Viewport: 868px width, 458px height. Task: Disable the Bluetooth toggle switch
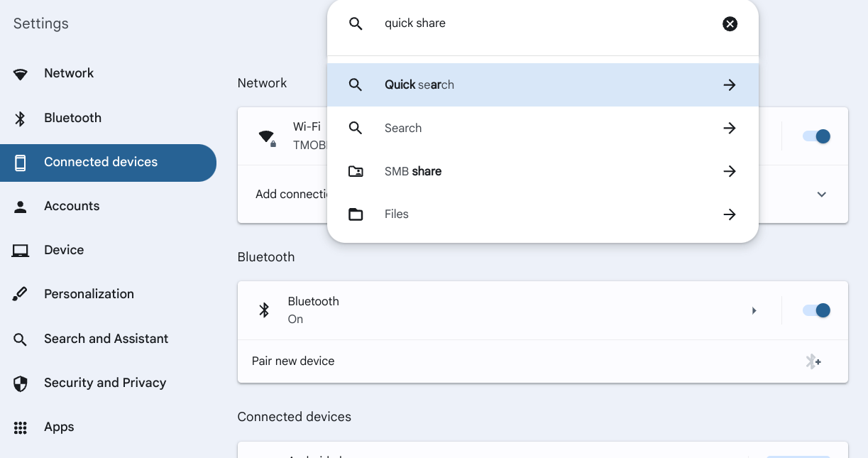[816, 310]
